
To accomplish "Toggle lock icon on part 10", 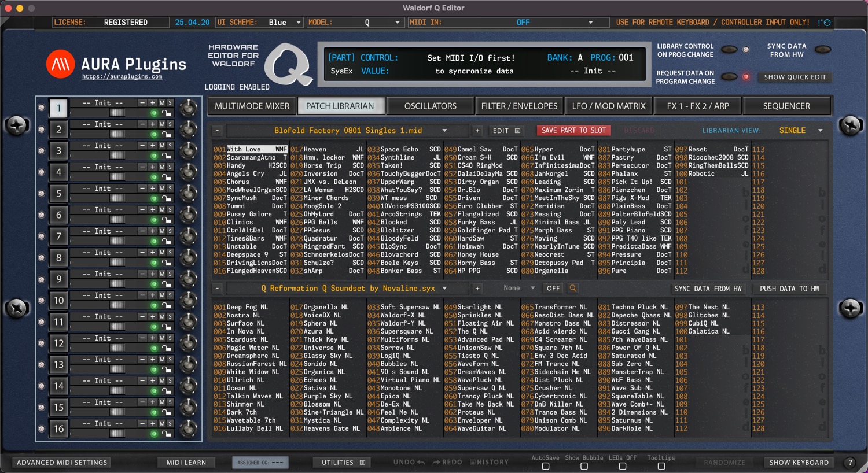I will 166,306.
